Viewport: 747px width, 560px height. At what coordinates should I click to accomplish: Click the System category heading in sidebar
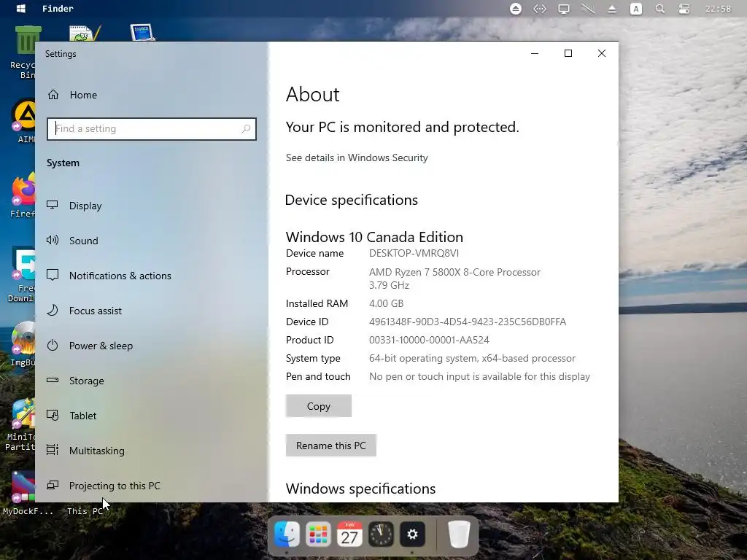pyautogui.click(x=63, y=163)
